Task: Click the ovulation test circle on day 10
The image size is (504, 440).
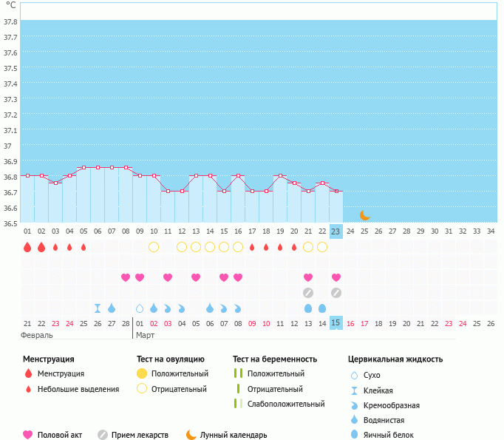Action: [x=154, y=247]
